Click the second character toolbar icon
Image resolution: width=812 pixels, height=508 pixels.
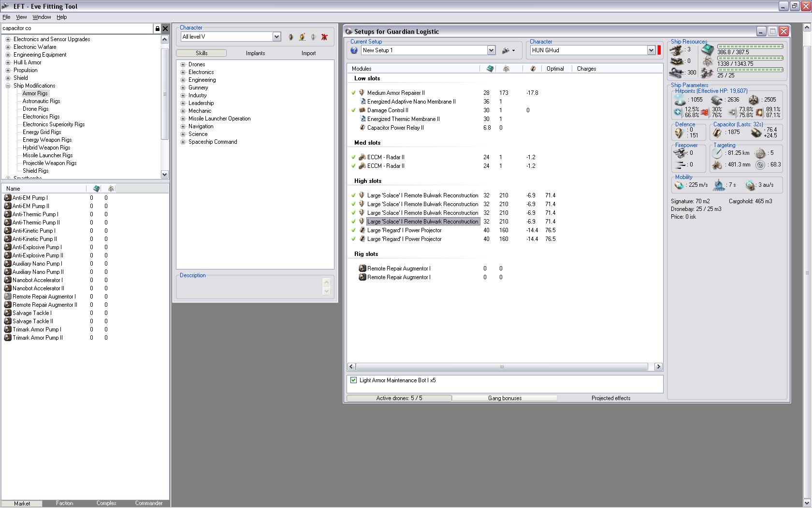302,37
